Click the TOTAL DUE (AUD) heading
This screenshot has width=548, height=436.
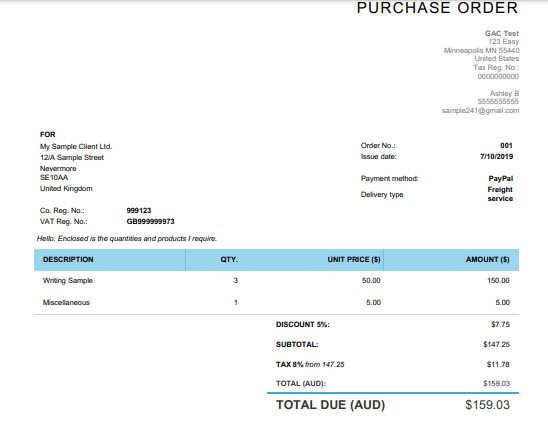point(330,405)
